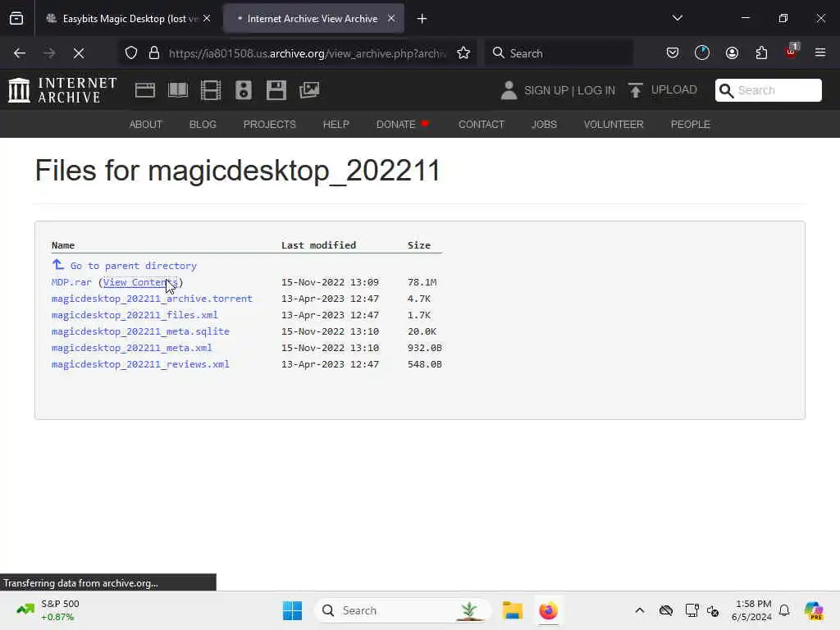Open the Copilot preview icon in taskbar

pos(814,610)
